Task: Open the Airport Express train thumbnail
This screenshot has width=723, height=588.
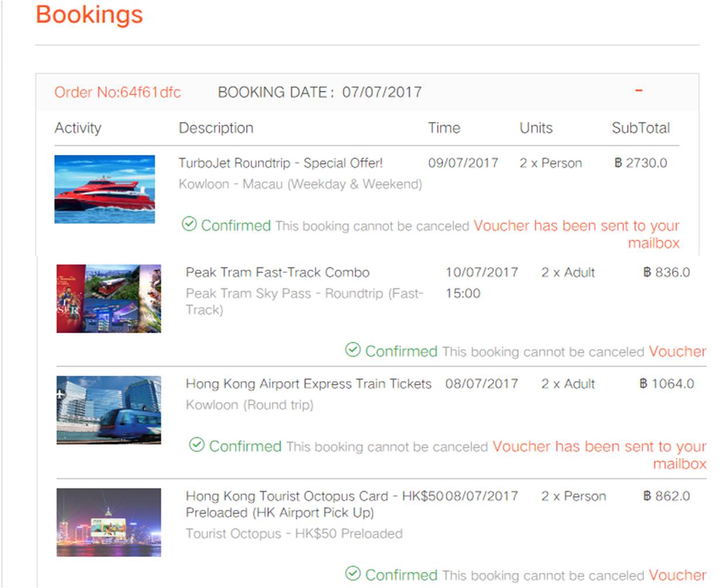Action: pos(109,410)
